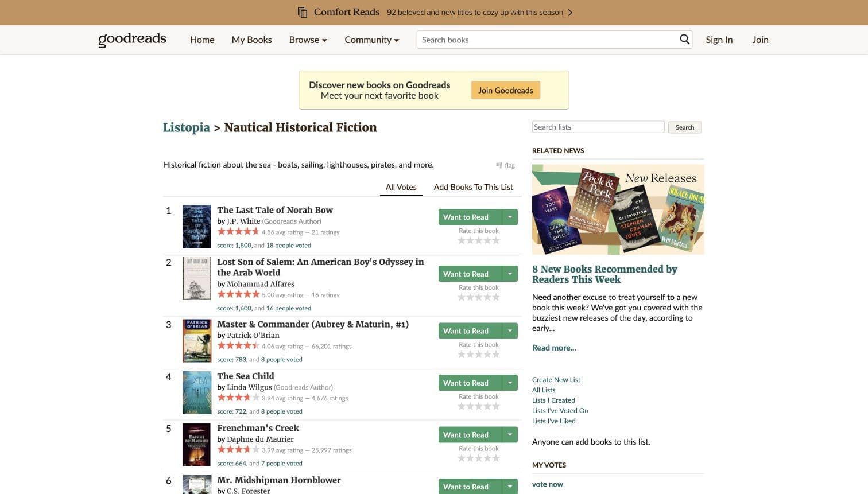868x494 pixels.
Task: Click the lists Search button
Action: point(685,127)
